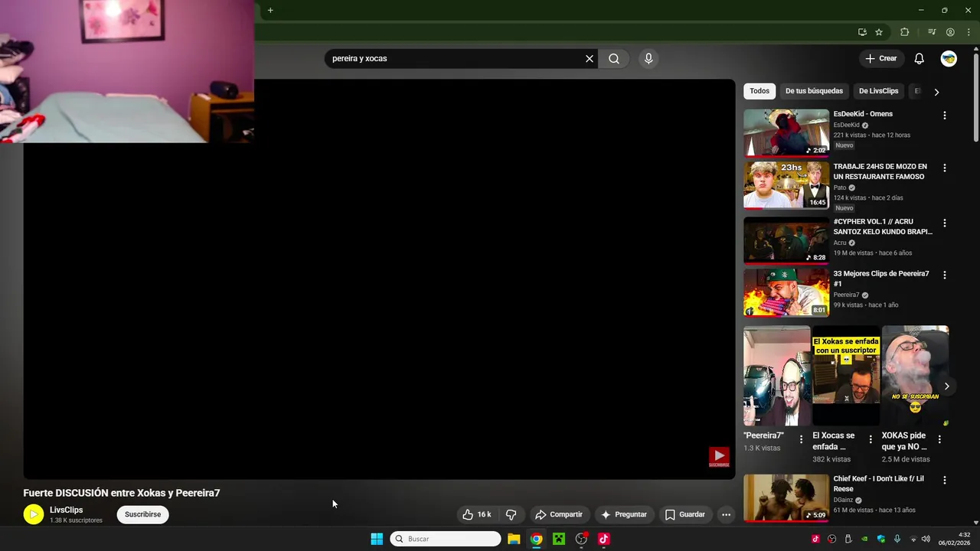Open the LivsClips channel avatar
The height and width of the screenshot is (551, 980).
[x=34, y=515]
